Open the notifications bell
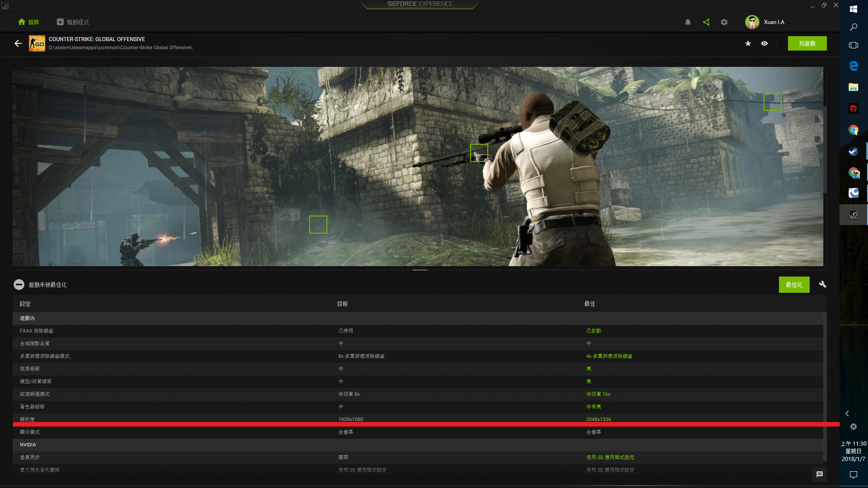The height and width of the screenshot is (488, 868). [x=688, y=22]
